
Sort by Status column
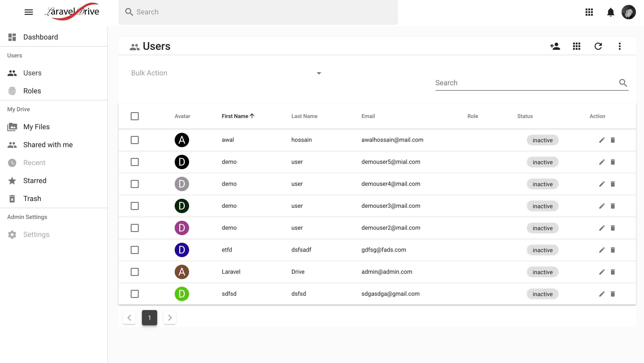pyautogui.click(x=525, y=116)
